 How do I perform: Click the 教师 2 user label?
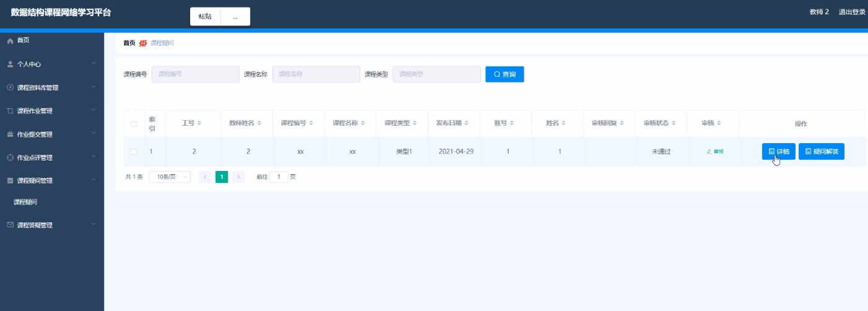[819, 12]
